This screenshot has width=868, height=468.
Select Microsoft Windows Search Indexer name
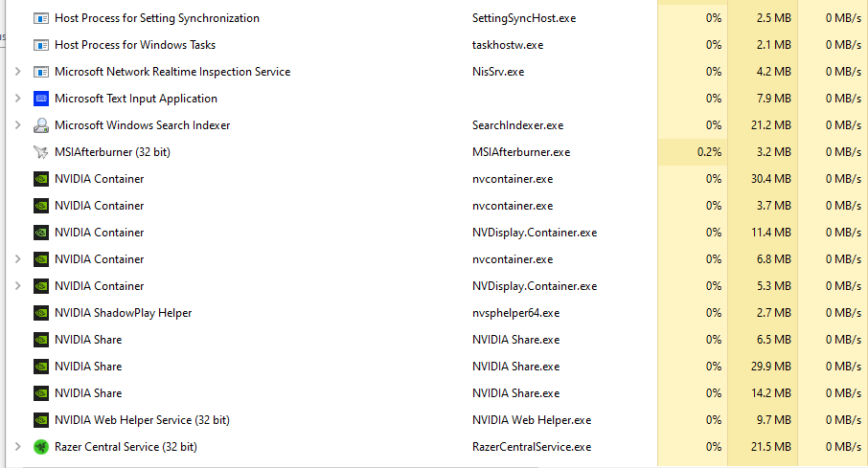point(142,125)
